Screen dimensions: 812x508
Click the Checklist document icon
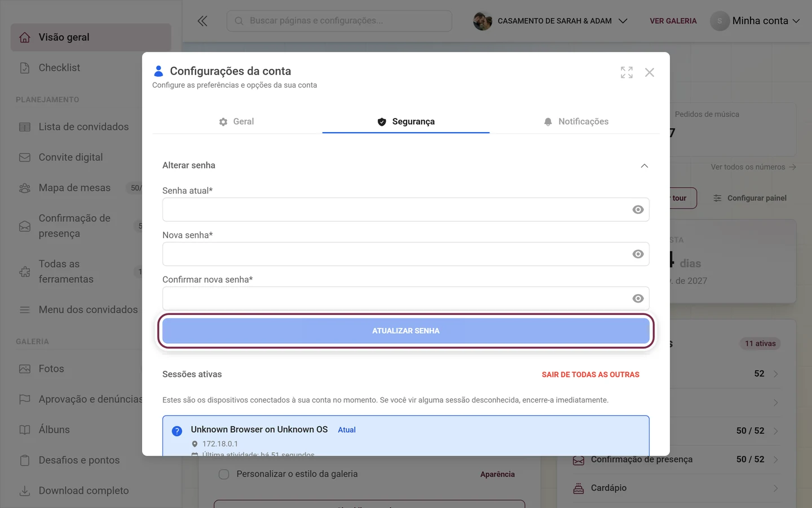pos(25,68)
